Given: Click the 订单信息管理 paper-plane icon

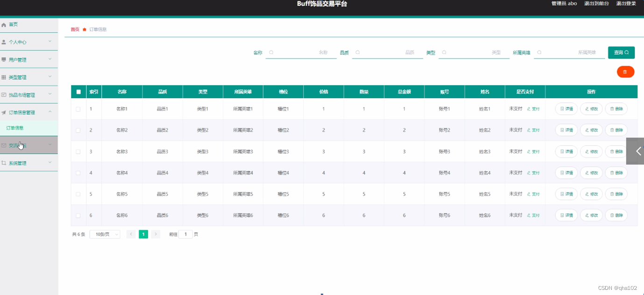Looking at the screenshot, I should point(5,112).
